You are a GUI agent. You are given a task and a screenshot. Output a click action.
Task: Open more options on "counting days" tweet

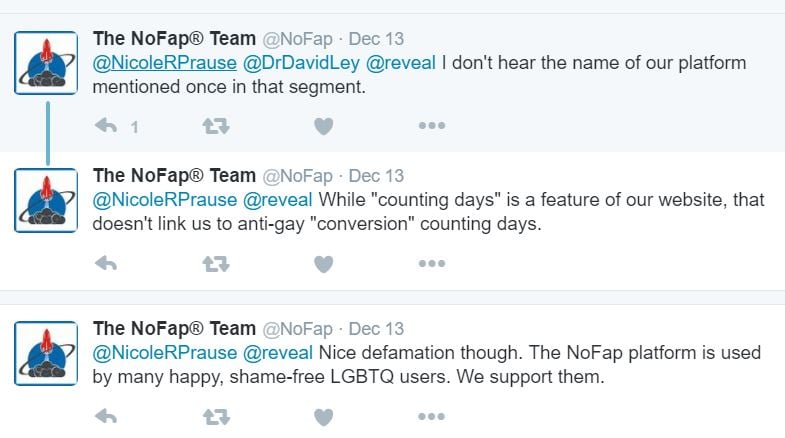[431, 264]
